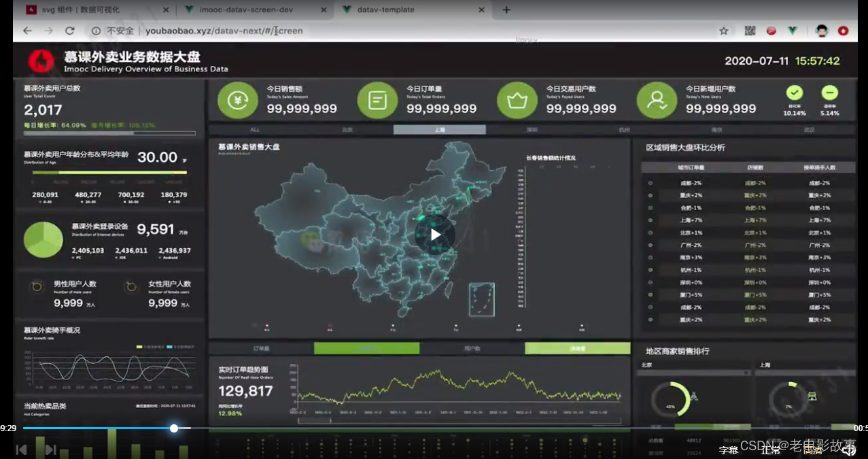Viewport: 868px width, 459px height.
Task: Open the site security info icon
Action: pos(96,31)
